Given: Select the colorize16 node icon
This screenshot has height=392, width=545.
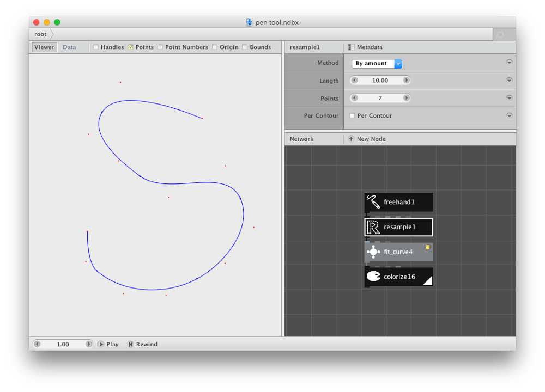Looking at the screenshot, I should pos(373,277).
